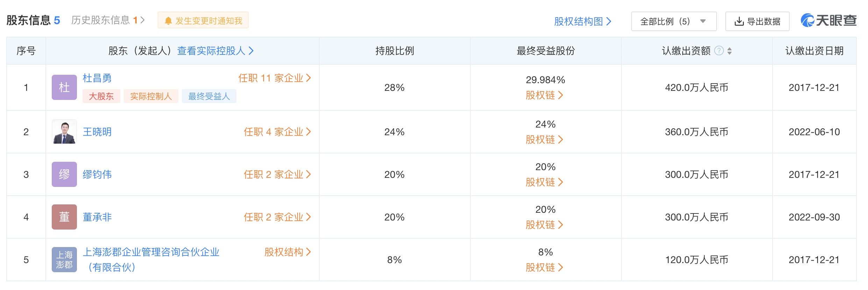Expand 股权结构 for 上海澎郡企业管理咨询
868x290 pixels.
click(x=287, y=252)
